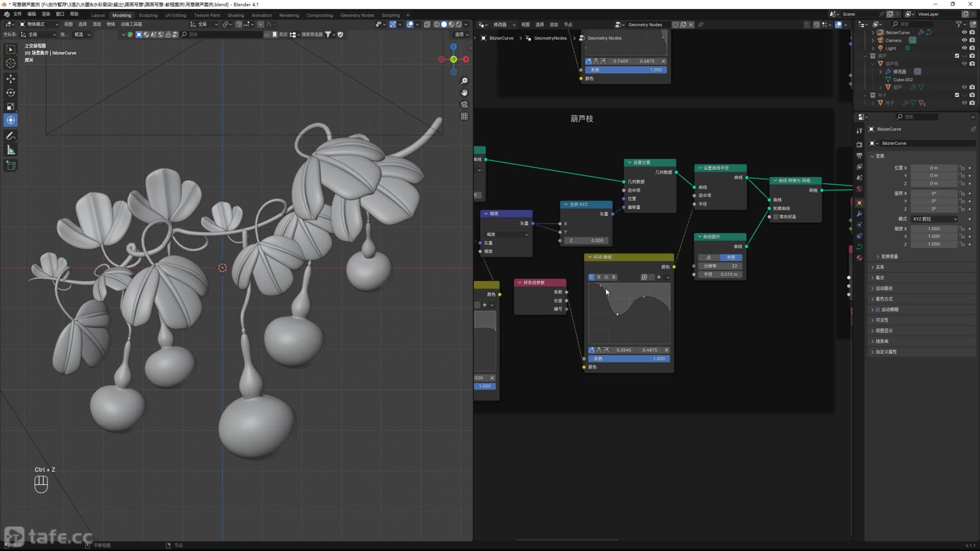Open the Modifiers wrench properties tab
The image size is (980, 551).
click(859, 214)
